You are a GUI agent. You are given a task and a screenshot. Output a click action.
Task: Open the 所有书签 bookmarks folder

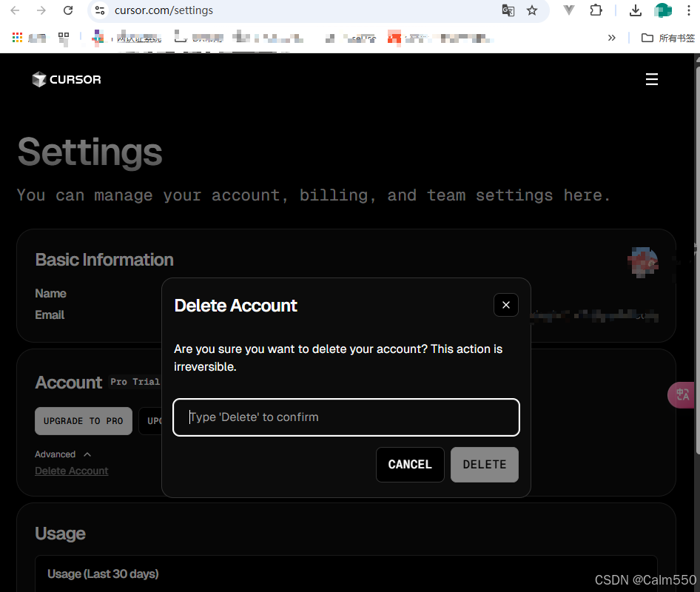668,38
